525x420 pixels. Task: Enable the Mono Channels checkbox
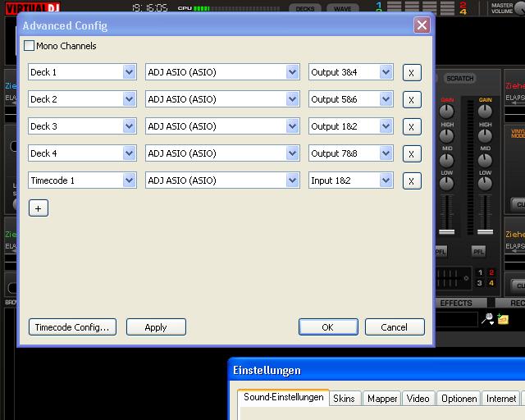point(30,46)
